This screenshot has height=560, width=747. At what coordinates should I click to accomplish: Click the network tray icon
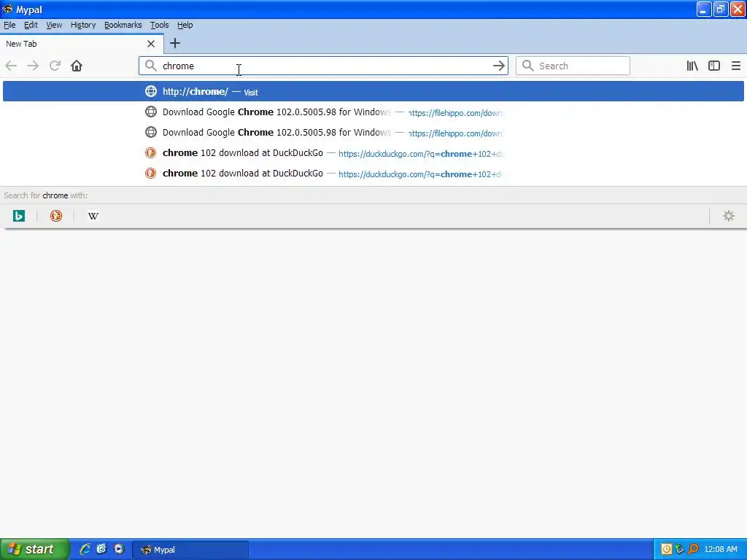coord(680,550)
